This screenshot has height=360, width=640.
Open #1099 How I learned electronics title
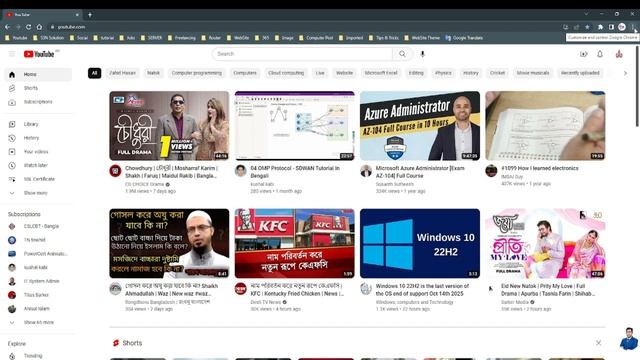pos(540,168)
